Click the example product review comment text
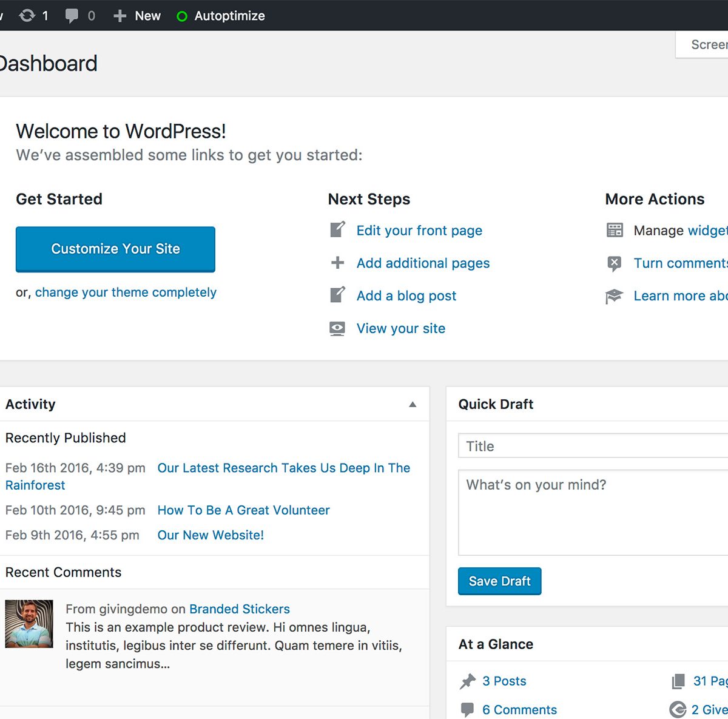Viewport: 728px width, 719px height. point(234,646)
